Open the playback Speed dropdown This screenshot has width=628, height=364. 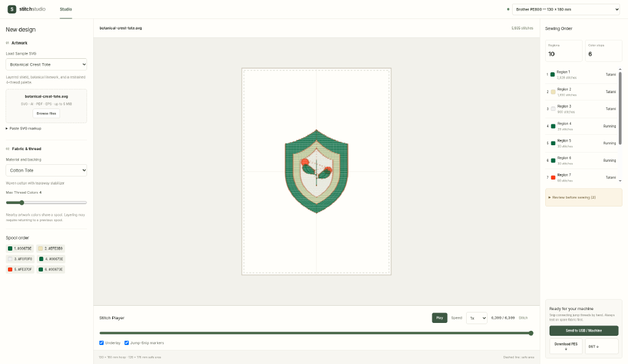click(477, 318)
